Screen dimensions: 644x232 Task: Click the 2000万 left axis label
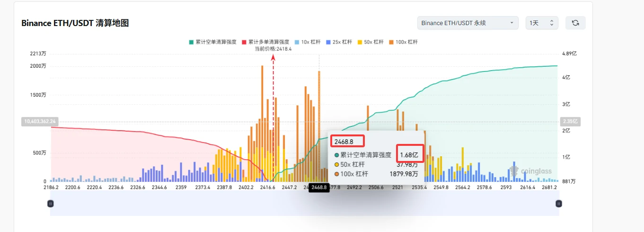pos(38,66)
